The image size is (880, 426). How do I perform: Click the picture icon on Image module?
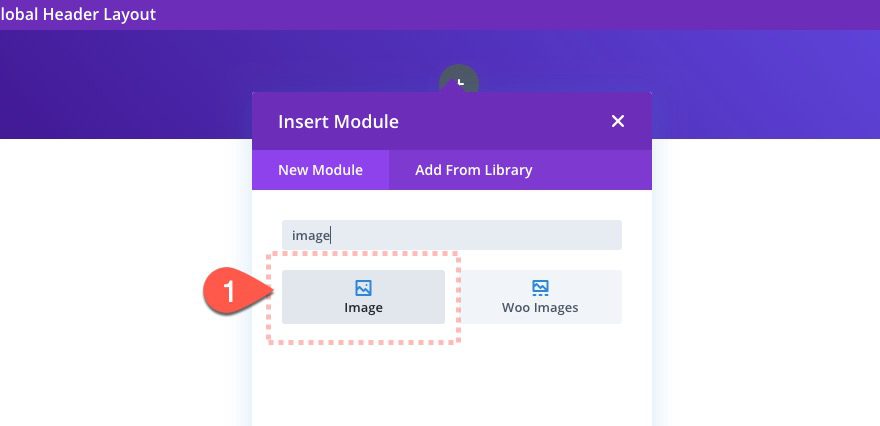(x=363, y=288)
